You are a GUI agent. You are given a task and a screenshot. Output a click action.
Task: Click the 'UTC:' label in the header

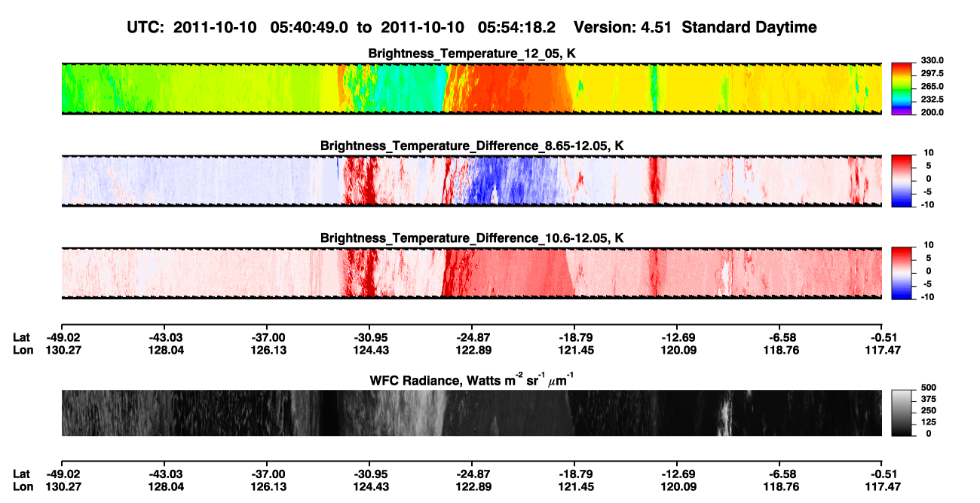click(x=147, y=27)
